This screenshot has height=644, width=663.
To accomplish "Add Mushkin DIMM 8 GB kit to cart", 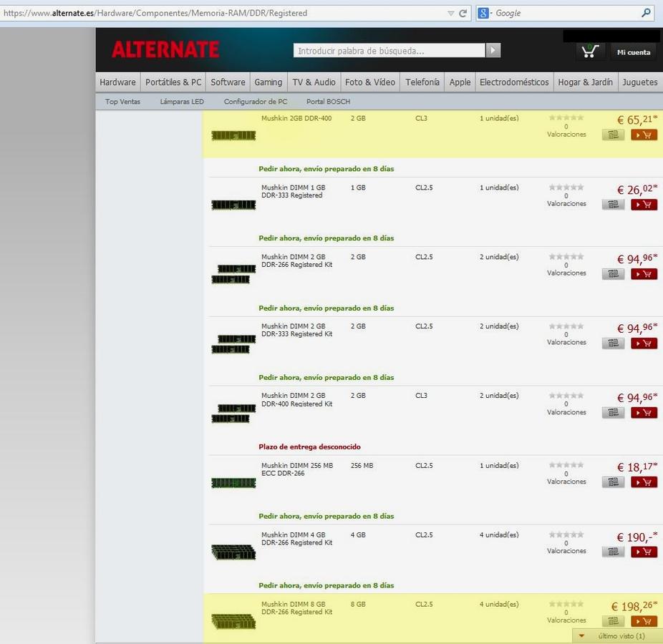I will click(x=644, y=621).
